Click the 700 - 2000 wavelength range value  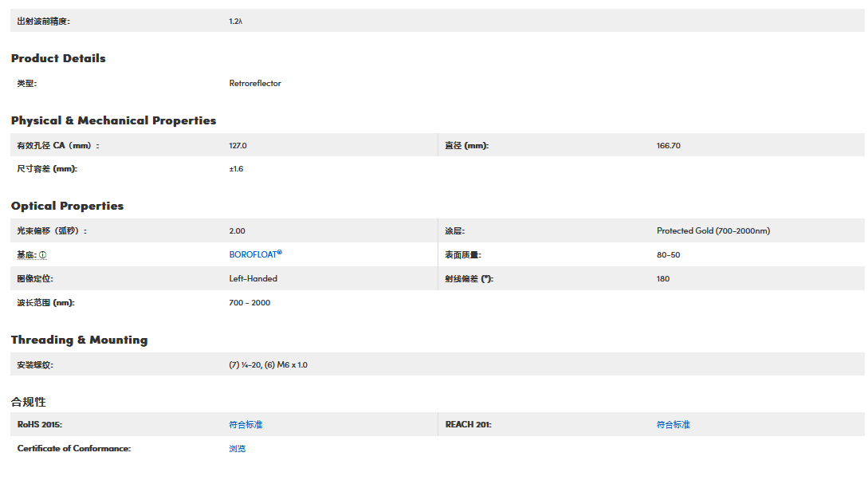click(249, 302)
